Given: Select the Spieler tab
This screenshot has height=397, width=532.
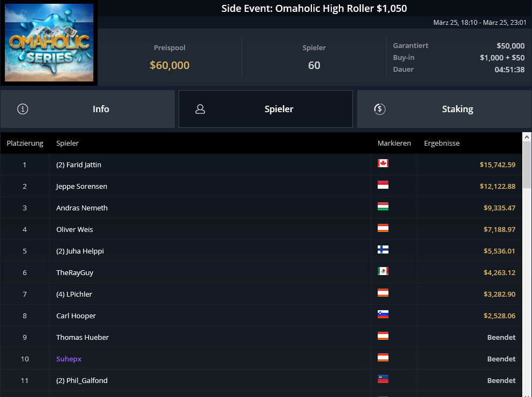Looking at the screenshot, I should pyautogui.click(x=265, y=109).
